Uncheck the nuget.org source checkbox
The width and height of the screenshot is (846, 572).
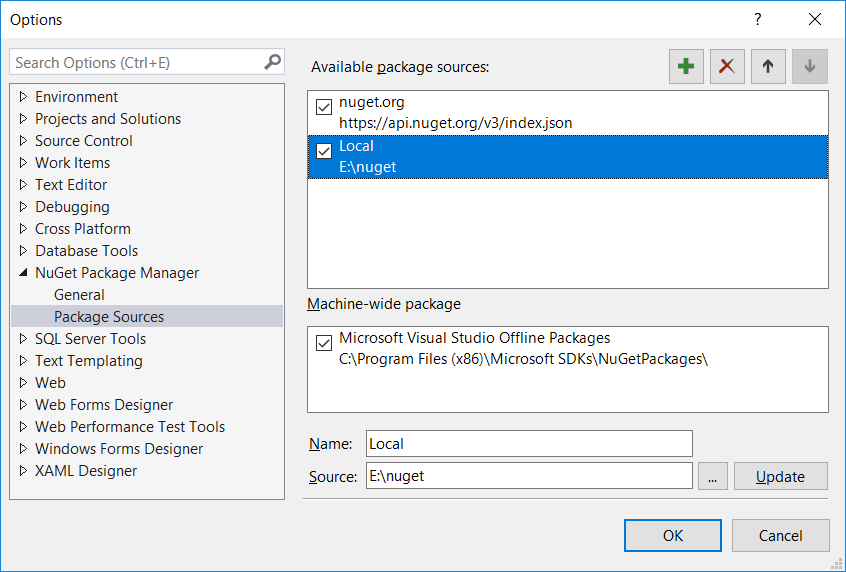tap(324, 107)
